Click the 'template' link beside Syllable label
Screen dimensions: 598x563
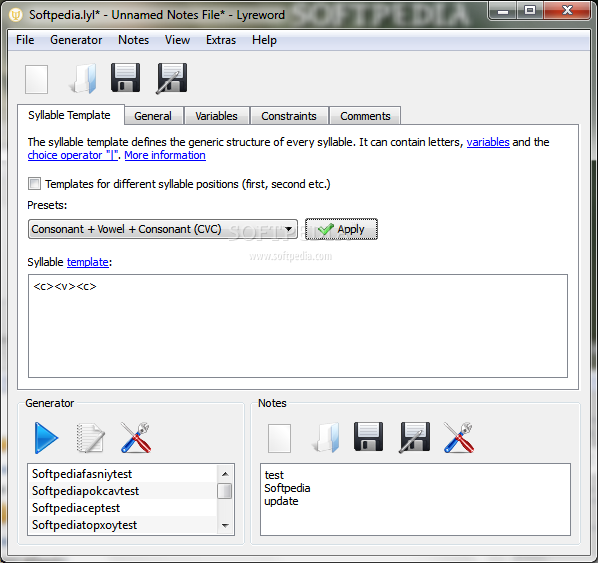coord(88,262)
